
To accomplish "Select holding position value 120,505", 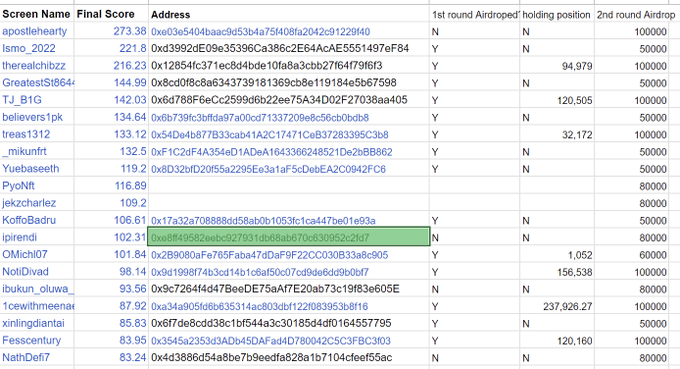I will point(557,100).
